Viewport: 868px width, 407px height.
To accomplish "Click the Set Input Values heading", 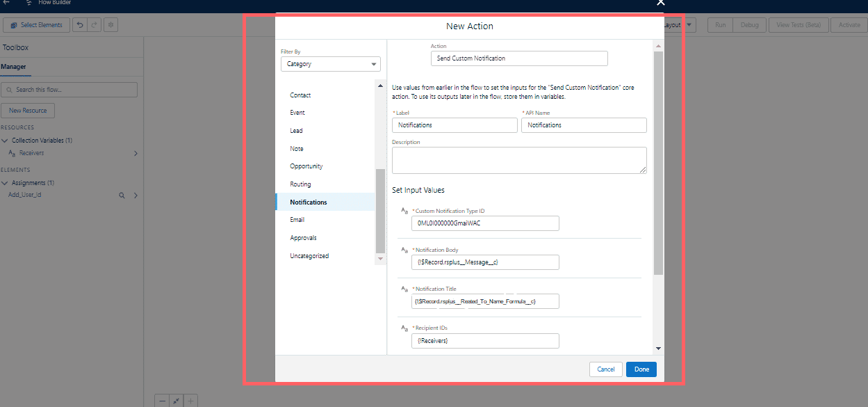I will [418, 190].
